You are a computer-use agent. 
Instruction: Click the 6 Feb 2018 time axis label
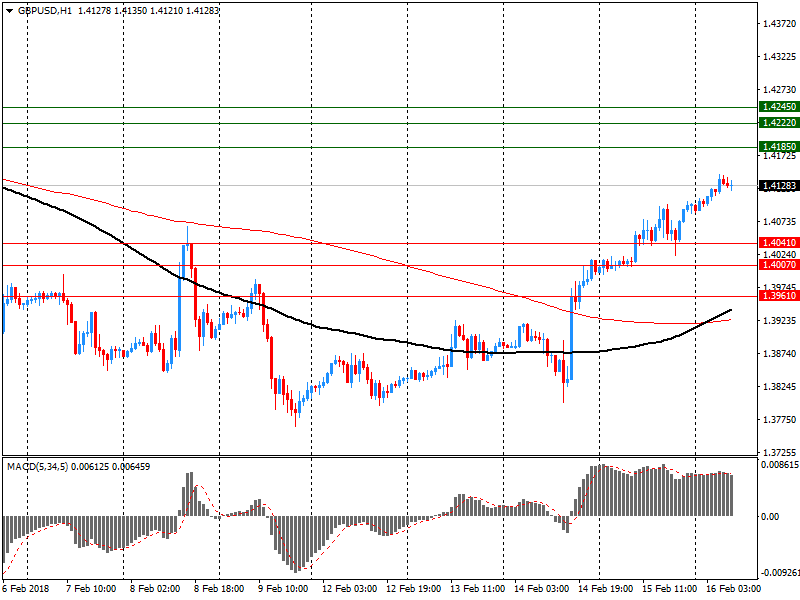[x=26, y=589]
